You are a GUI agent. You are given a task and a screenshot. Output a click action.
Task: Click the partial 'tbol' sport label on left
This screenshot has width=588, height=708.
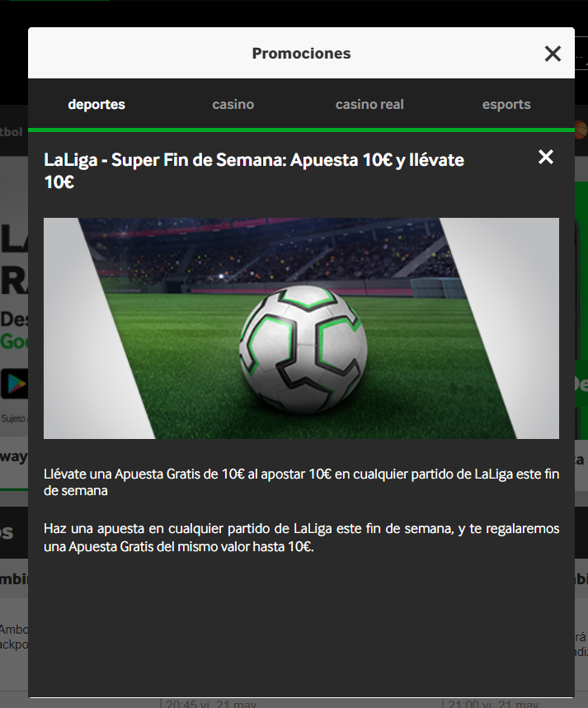pos(11,132)
